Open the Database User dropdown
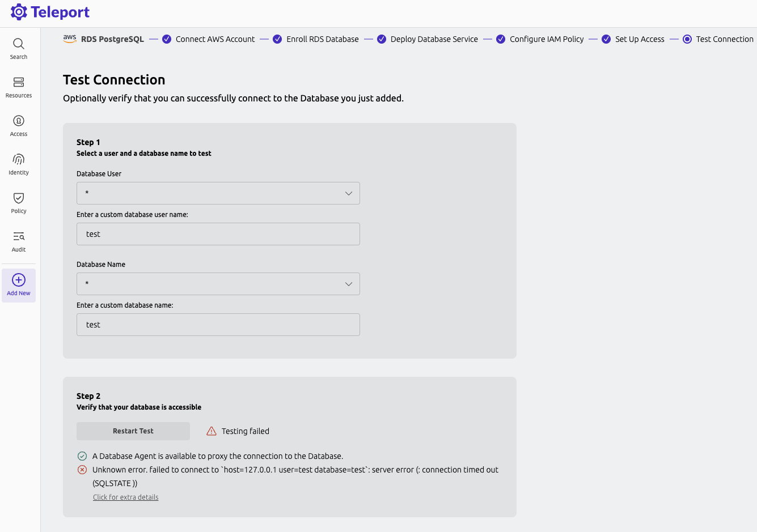 click(218, 193)
